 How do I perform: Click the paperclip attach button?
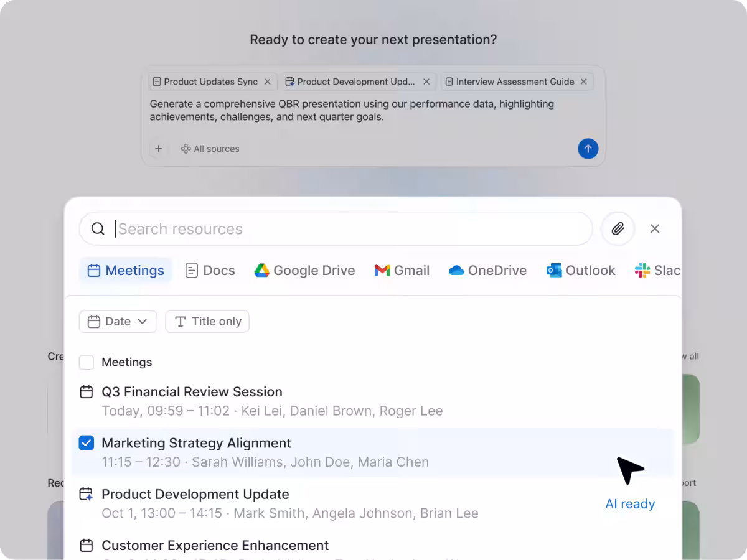(x=618, y=229)
